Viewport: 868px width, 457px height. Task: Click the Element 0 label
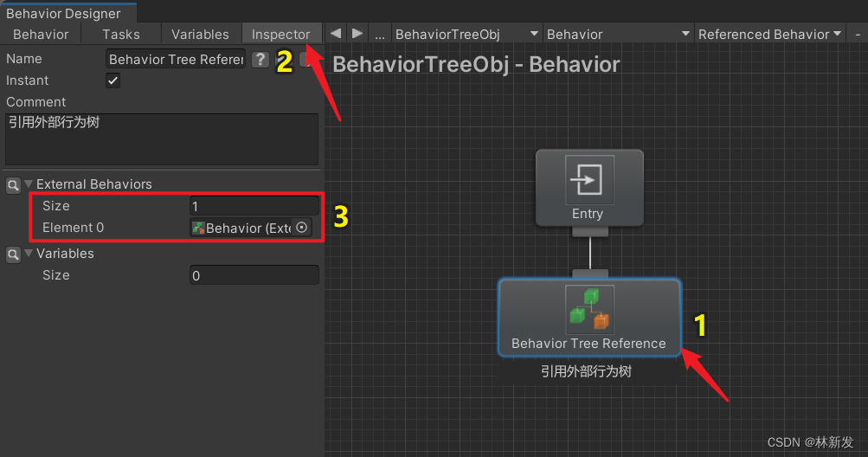point(73,228)
